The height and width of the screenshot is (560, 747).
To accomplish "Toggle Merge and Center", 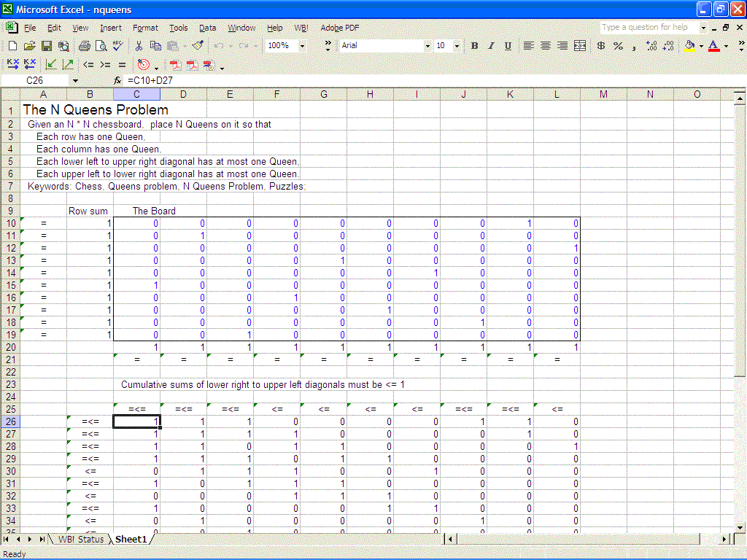I will [580, 46].
